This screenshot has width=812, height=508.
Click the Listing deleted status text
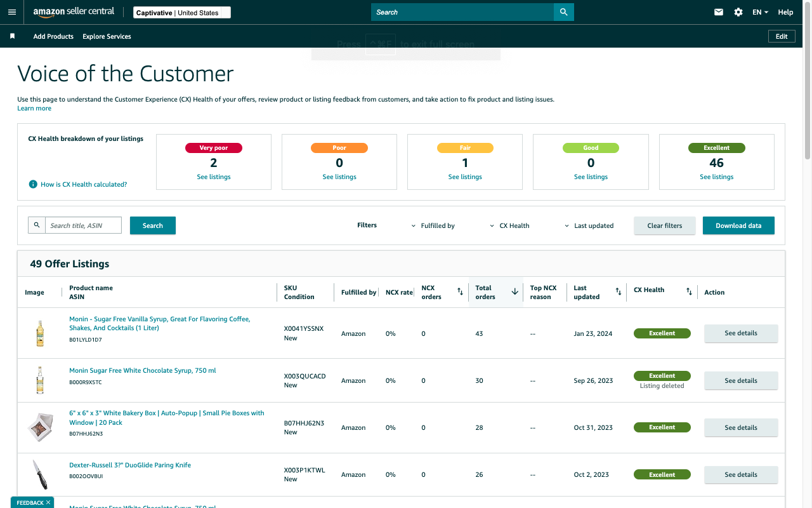pyautogui.click(x=662, y=386)
